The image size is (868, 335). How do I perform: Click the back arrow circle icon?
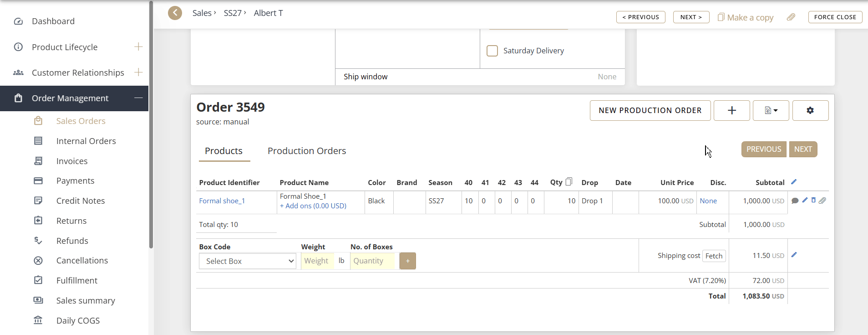tap(175, 13)
